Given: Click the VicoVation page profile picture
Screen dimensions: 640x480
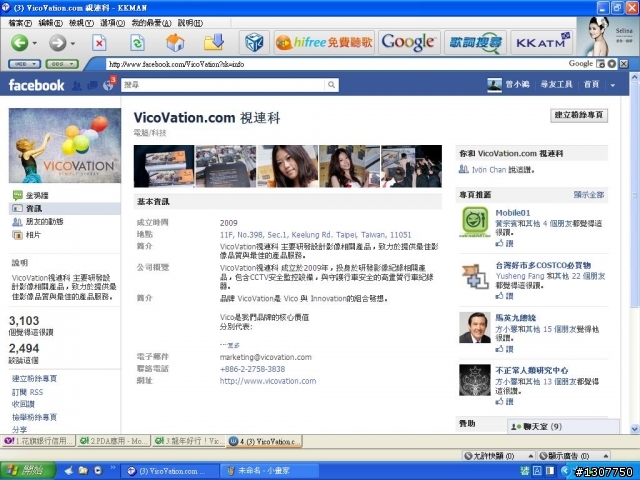Looking at the screenshot, I should point(64,145).
